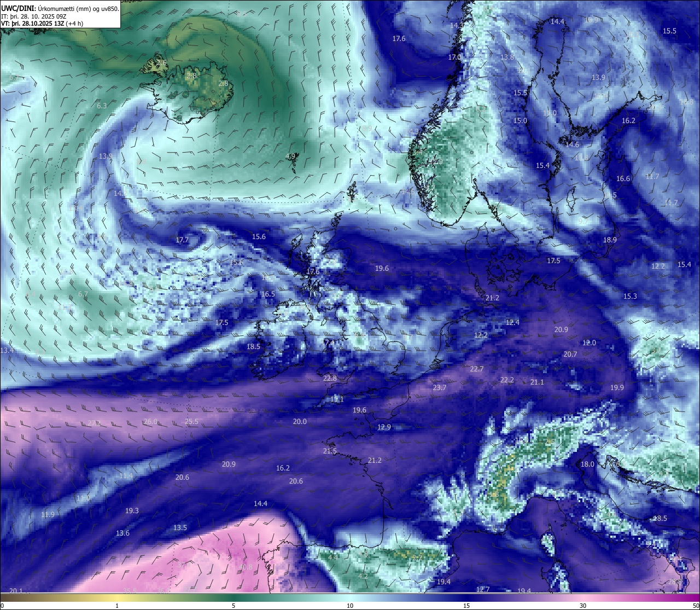Click the 'IT: þri. 28. 10. 2025 09Z' line
This screenshot has height=610, width=700.
pos(34,16)
